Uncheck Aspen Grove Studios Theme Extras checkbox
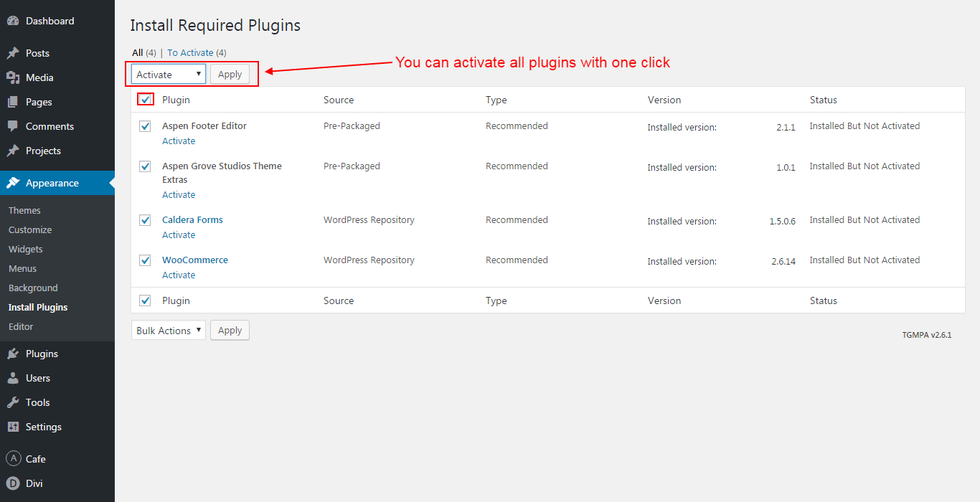 [x=145, y=166]
